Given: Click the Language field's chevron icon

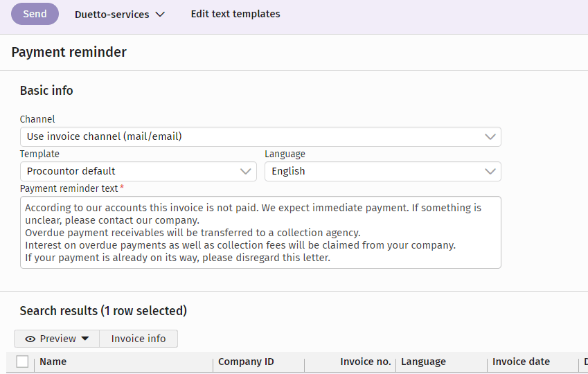Looking at the screenshot, I should pos(490,171).
